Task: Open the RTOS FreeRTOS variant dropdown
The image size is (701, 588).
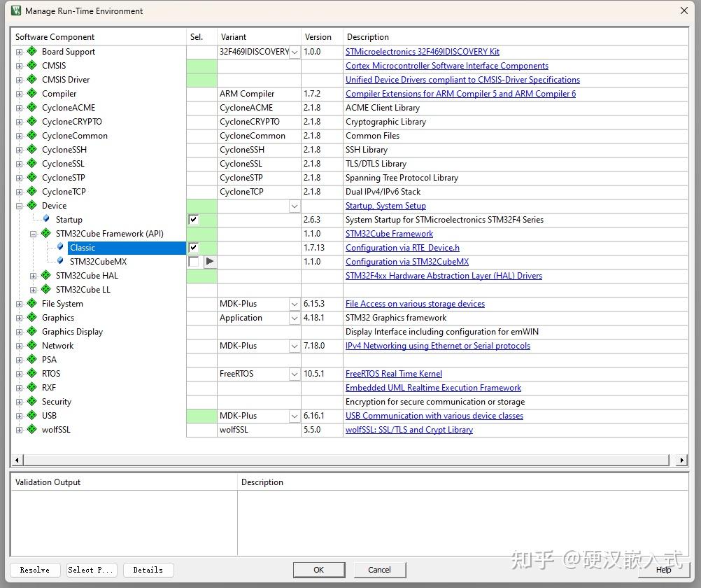Action: coord(294,374)
